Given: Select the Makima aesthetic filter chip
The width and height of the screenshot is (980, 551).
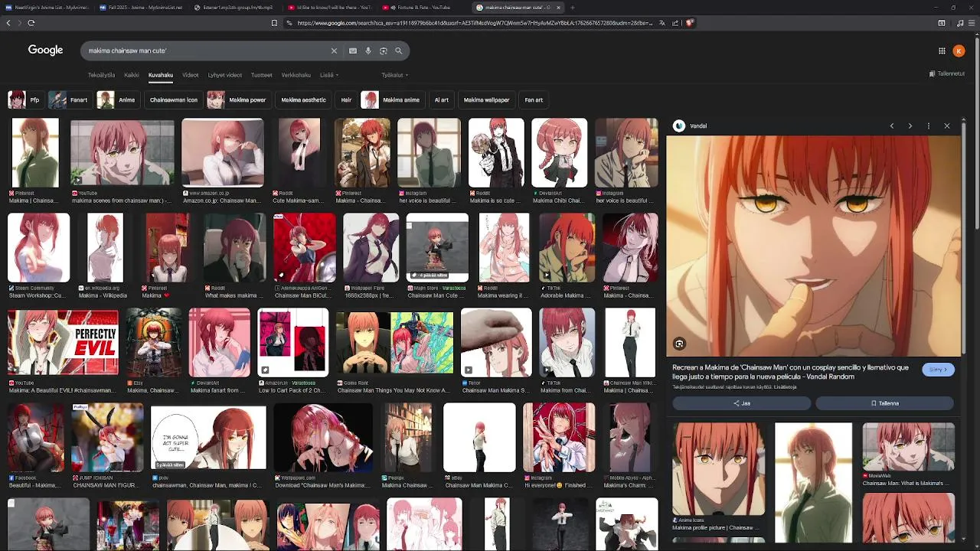Looking at the screenshot, I should [303, 99].
